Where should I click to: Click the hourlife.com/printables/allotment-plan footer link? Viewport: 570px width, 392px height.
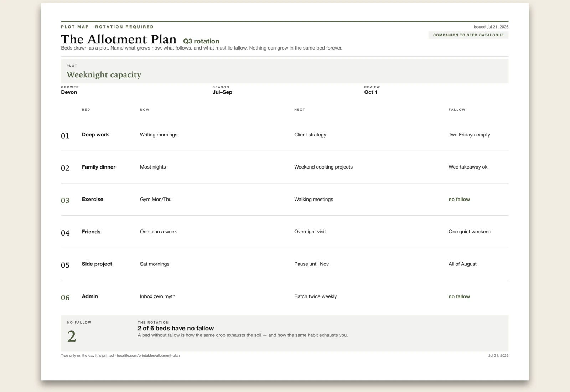coord(148,355)
